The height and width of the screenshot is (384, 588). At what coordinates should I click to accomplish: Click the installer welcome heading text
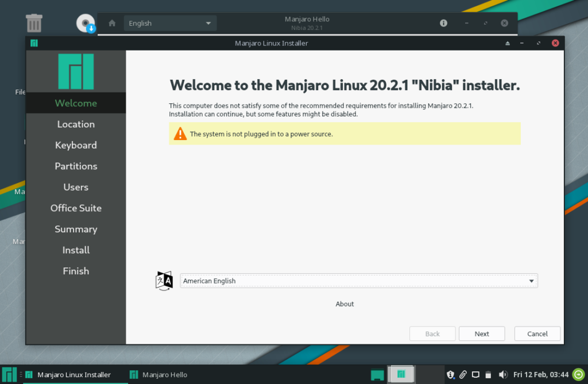pos(345,85)
